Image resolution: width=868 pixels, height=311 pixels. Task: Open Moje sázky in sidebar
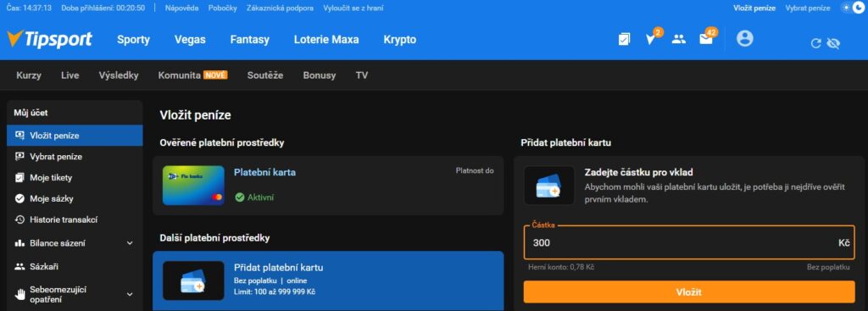click(75, 198)
